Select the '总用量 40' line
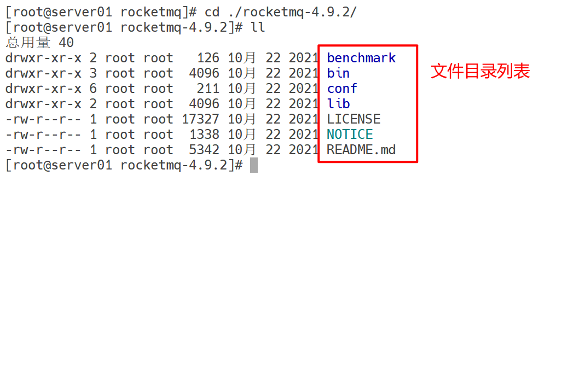Image resolution: width=585 pixels, height=392 pixels. (x=39, y=43)
